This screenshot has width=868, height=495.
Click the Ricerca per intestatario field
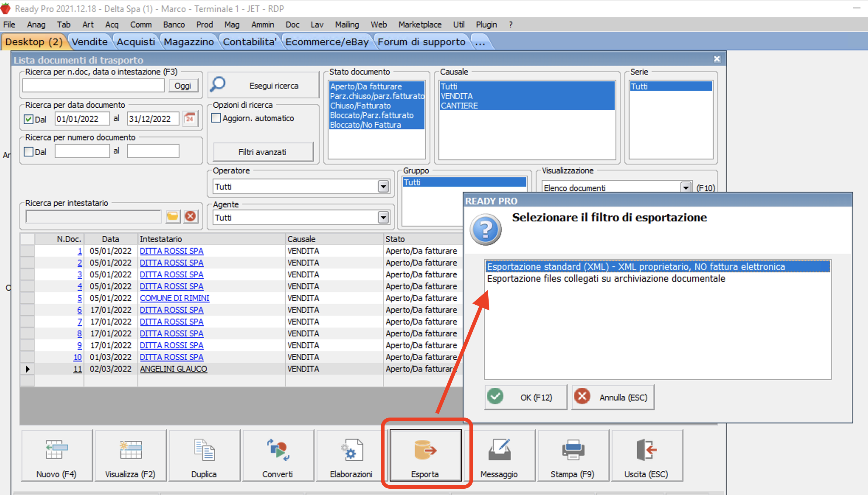point(93,217)
